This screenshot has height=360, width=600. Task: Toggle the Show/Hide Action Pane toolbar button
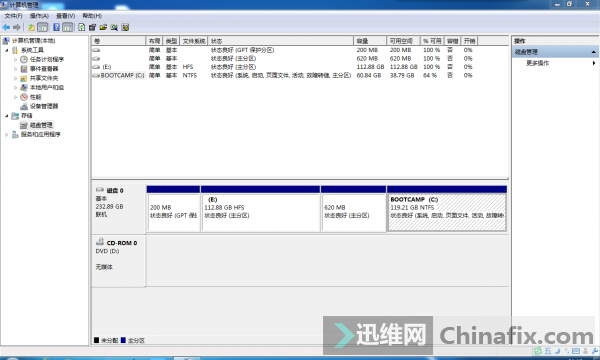point(67,27)
